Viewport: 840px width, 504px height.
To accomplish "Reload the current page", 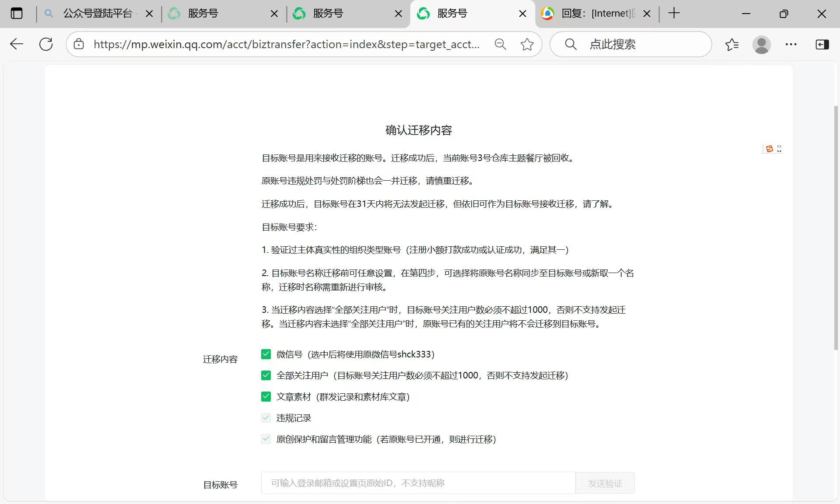I will point(46,44).
